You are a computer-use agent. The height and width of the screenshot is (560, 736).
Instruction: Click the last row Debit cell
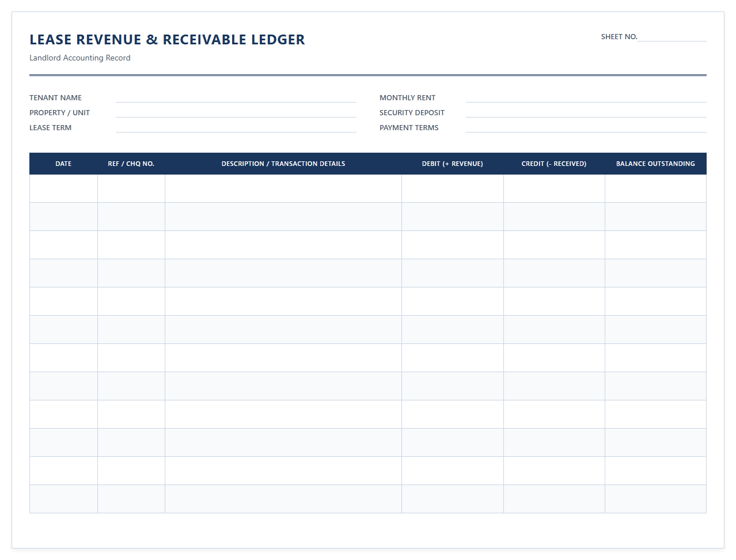click(453, 499)
